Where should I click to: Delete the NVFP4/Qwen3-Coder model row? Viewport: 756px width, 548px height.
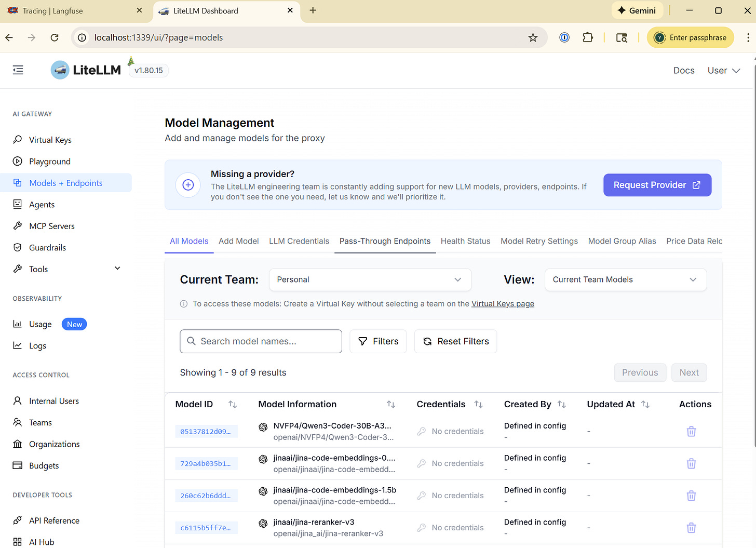(x=691, y=432)
